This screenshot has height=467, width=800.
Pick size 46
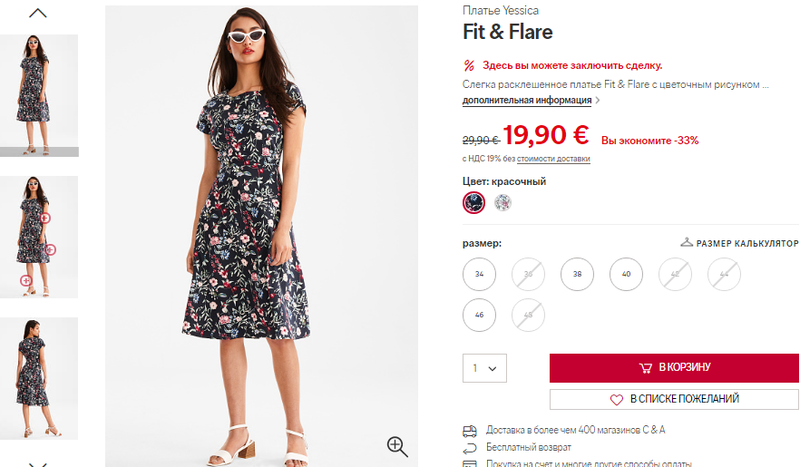pos(479,315)
